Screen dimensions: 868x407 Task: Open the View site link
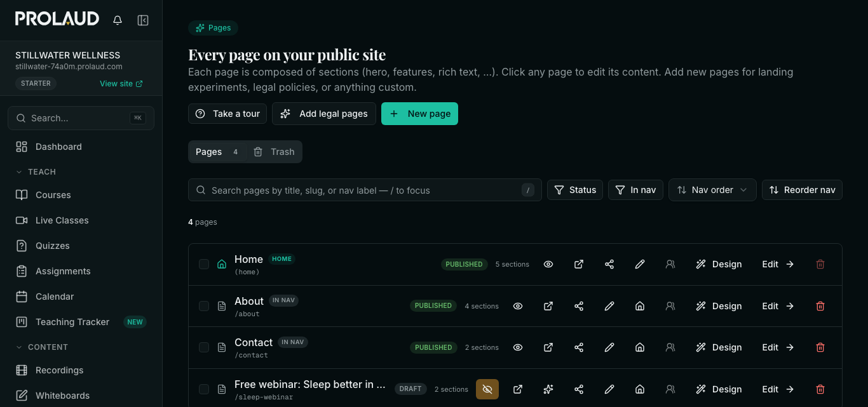click(x=121, y=84)
